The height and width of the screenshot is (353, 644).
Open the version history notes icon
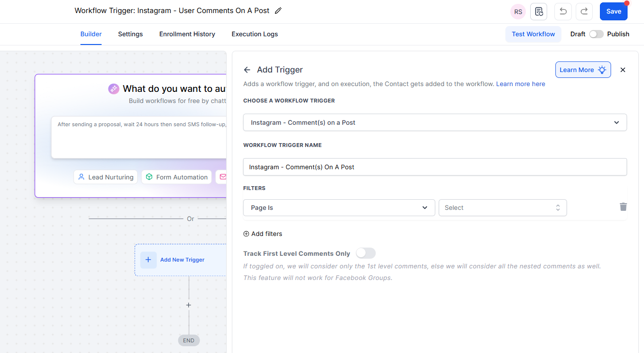coord(538,12)
